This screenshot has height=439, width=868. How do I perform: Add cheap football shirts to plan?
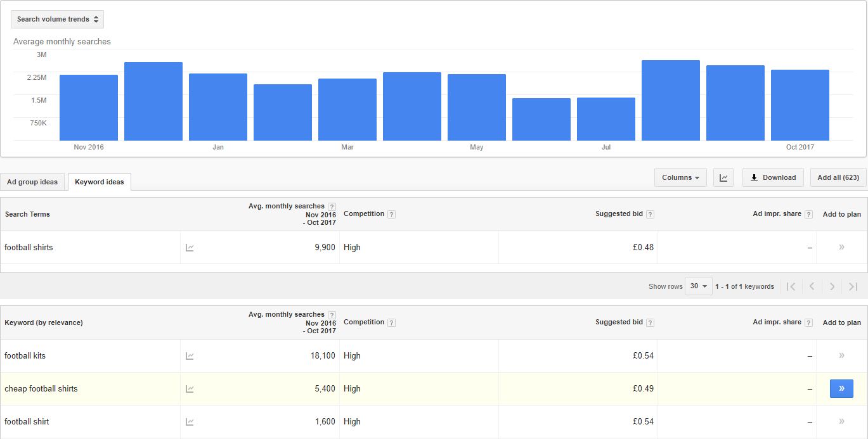pos(841,388)
